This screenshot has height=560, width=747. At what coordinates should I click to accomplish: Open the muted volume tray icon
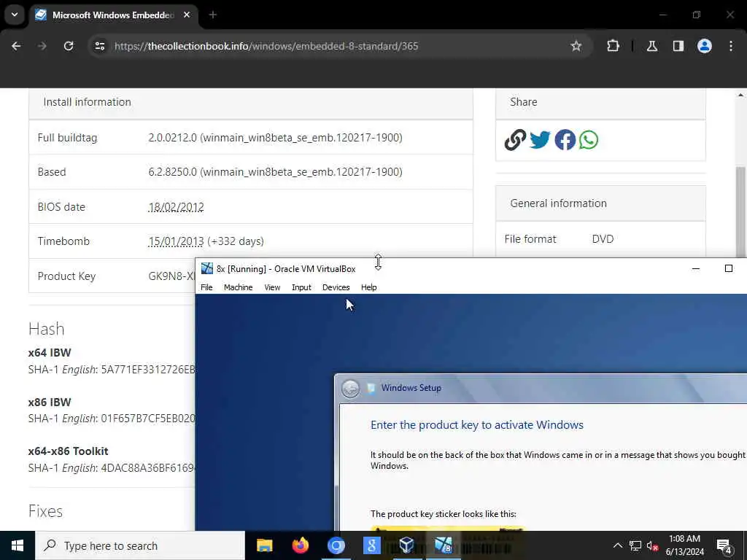click(652, 545)
